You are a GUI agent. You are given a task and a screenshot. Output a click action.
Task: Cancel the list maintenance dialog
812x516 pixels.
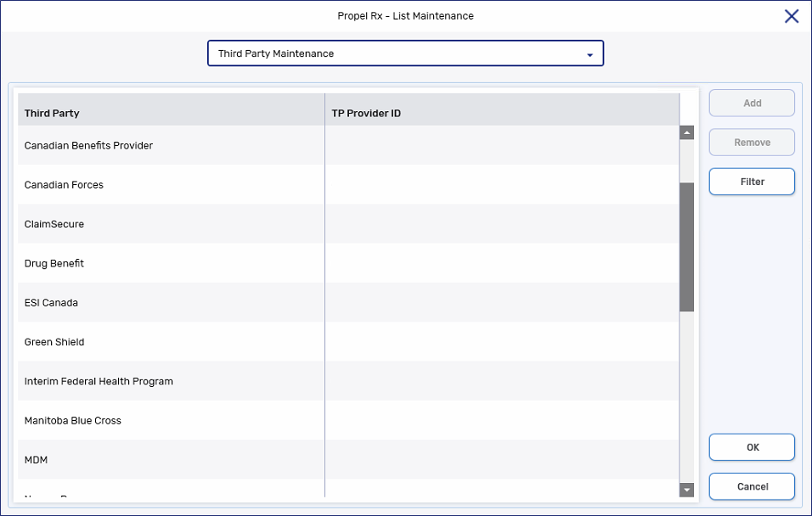point(752,486)
